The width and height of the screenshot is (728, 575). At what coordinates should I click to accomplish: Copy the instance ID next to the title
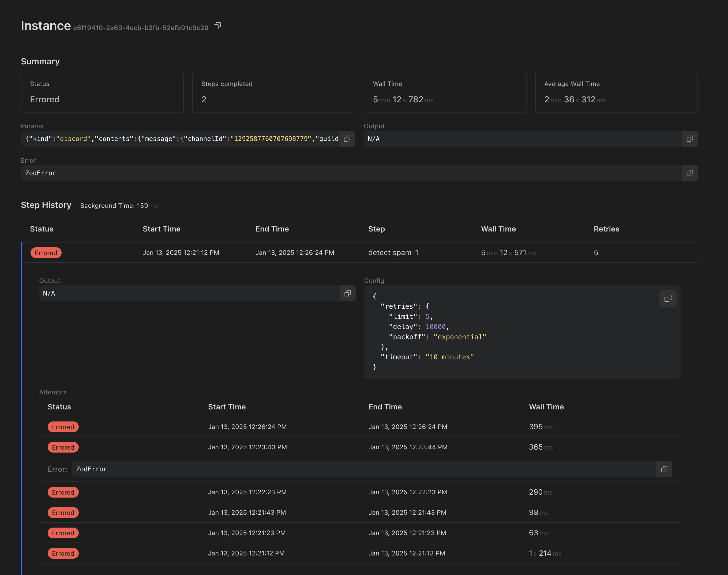217,26
